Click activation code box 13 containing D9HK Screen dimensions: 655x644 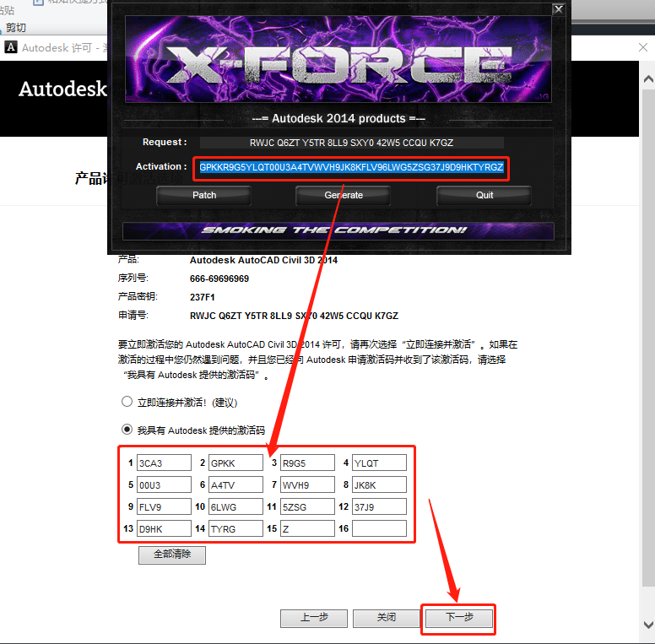click(x=164, y=528)
